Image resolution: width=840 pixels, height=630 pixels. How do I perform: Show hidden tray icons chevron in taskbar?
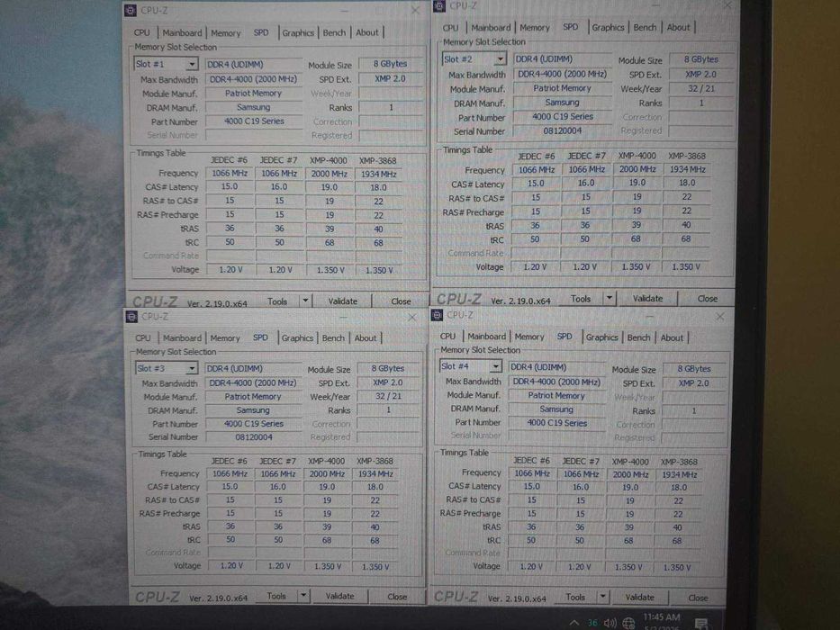tap(574, 623)
